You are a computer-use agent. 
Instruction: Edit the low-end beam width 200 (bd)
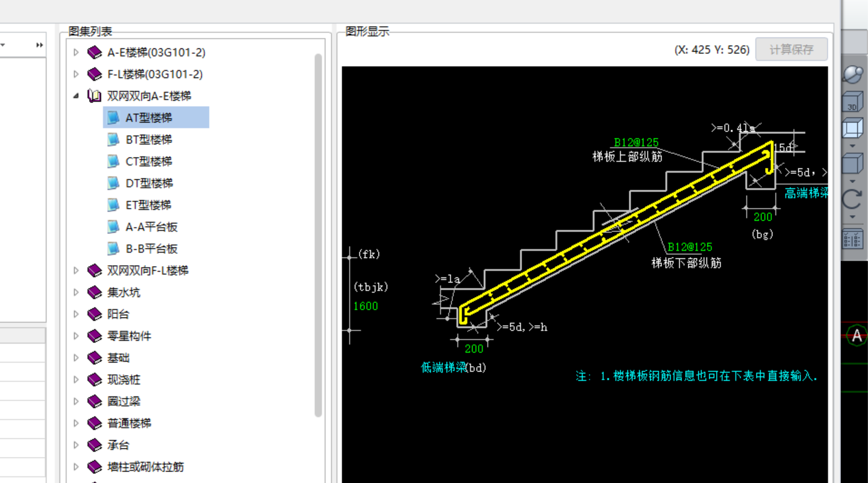[474, 348]
